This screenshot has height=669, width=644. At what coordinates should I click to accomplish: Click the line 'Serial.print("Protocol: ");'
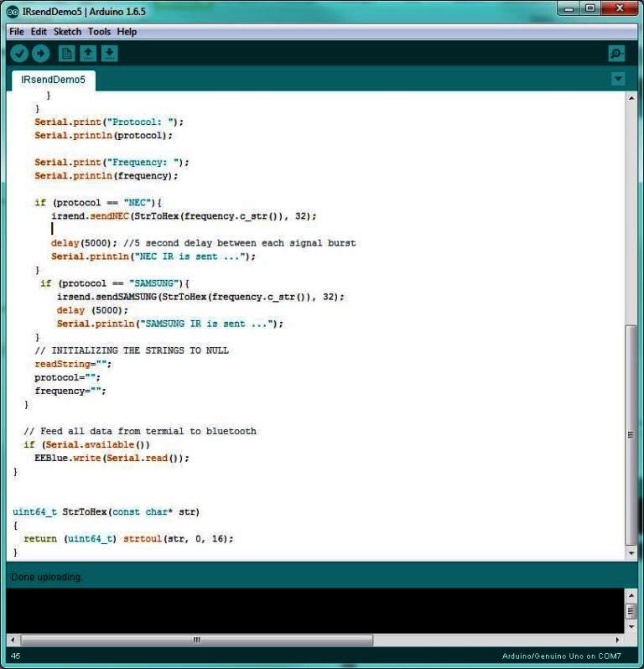click(109, 122)
